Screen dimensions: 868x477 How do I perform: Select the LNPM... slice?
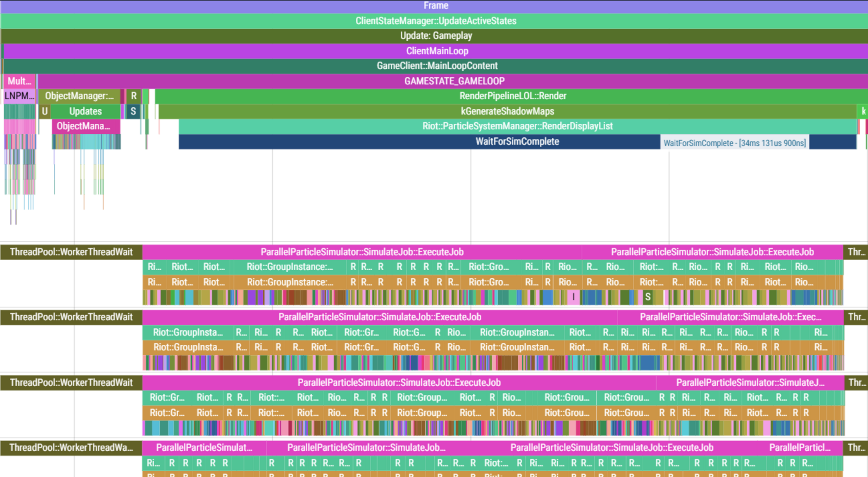coord(19,96)
